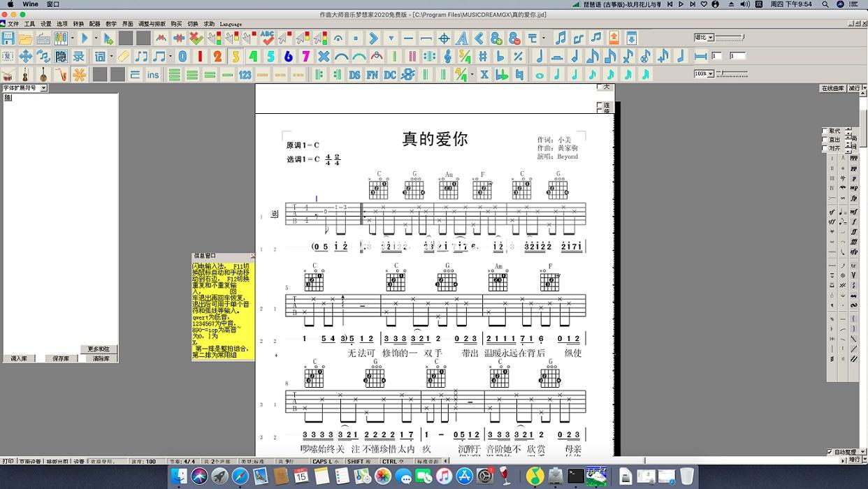Expand the arrow beside the time signature icon
Screen dimensions: 868x489
click(x=472, y=74)
